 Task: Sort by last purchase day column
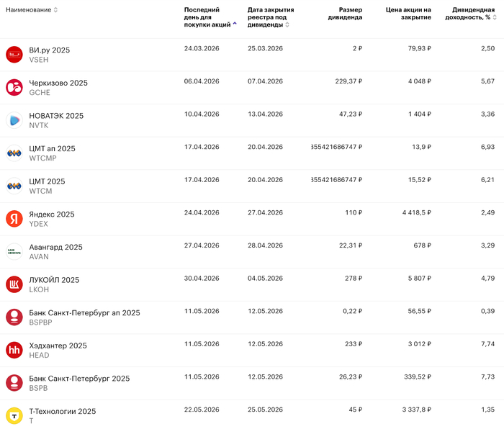207,17
